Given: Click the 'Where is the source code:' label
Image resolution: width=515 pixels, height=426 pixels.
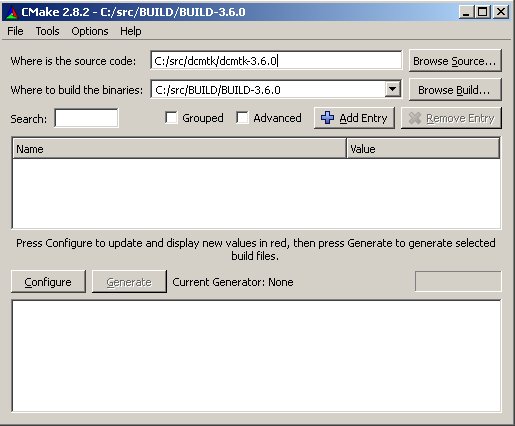Looking at the screenshot, I should (x=73, y=61).
